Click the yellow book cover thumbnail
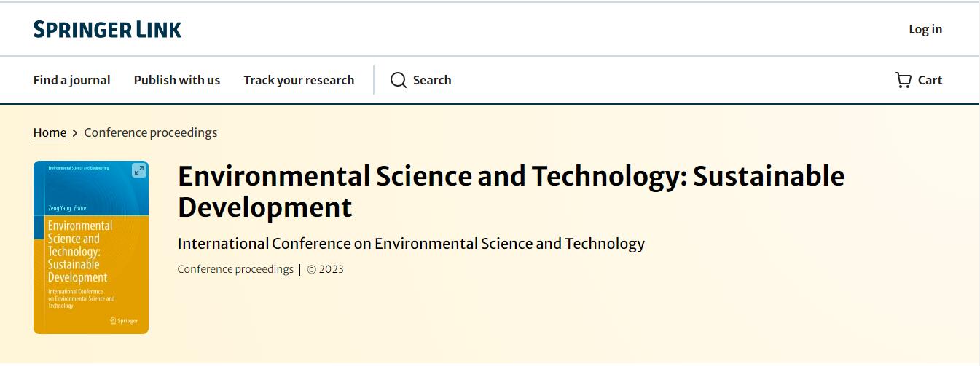 point(91,247)
